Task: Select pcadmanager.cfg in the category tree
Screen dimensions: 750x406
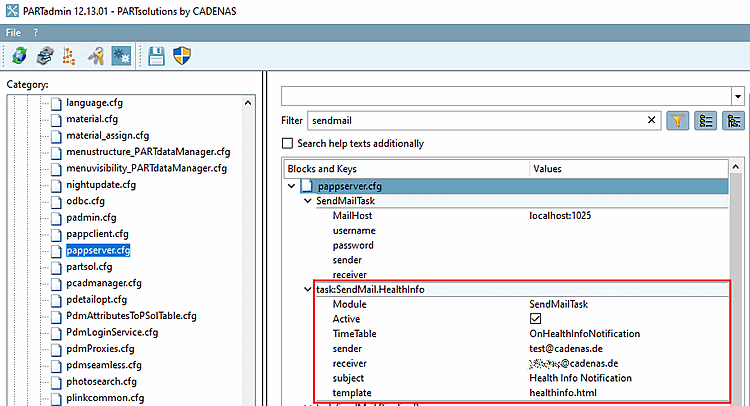Action: tap(104, 283)
